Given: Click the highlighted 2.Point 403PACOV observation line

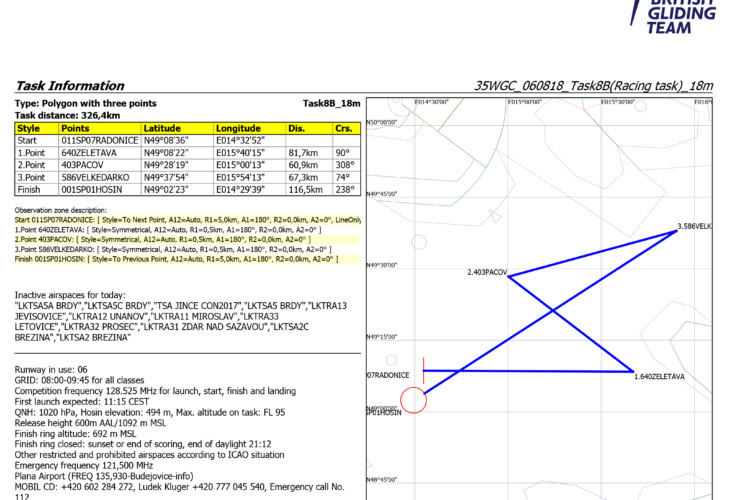Looking at the screenshot, I should pos(161,240).
